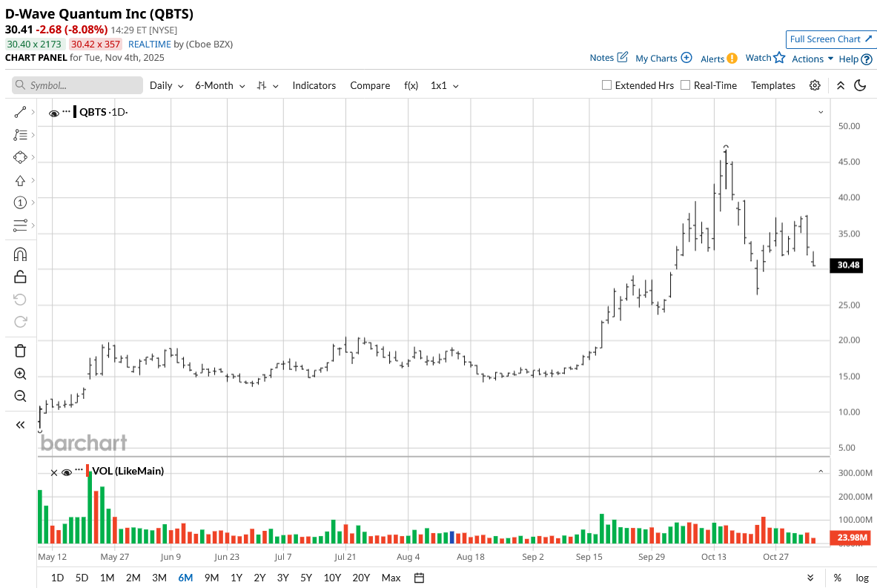Screen dimensions: 877x588
Task: Open the Full Screen Chart button
Action: click(830, 39)
